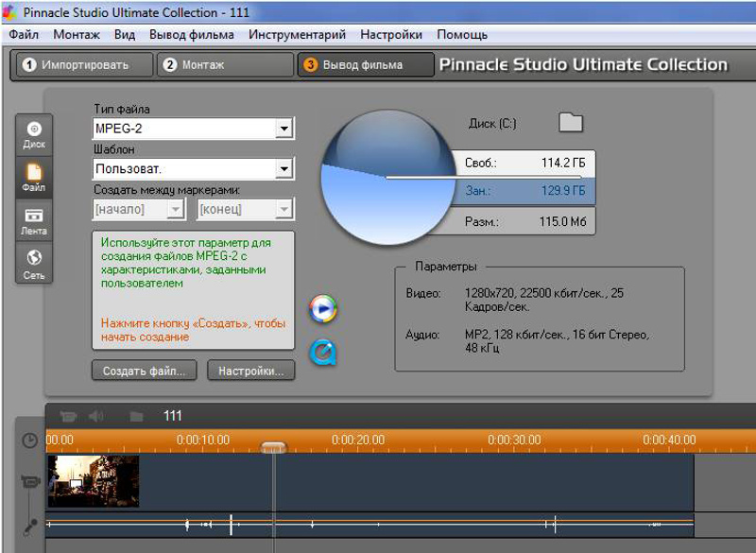
Task: Open the Тип файла MPEG-2 dropdown
Action: [283, 129]
